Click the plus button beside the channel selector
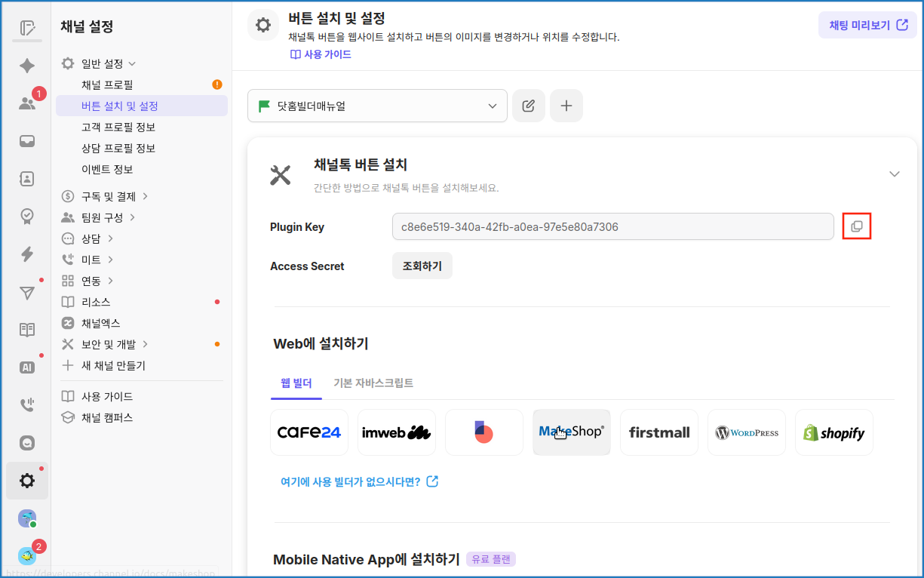924x578 pixels. 566,106
